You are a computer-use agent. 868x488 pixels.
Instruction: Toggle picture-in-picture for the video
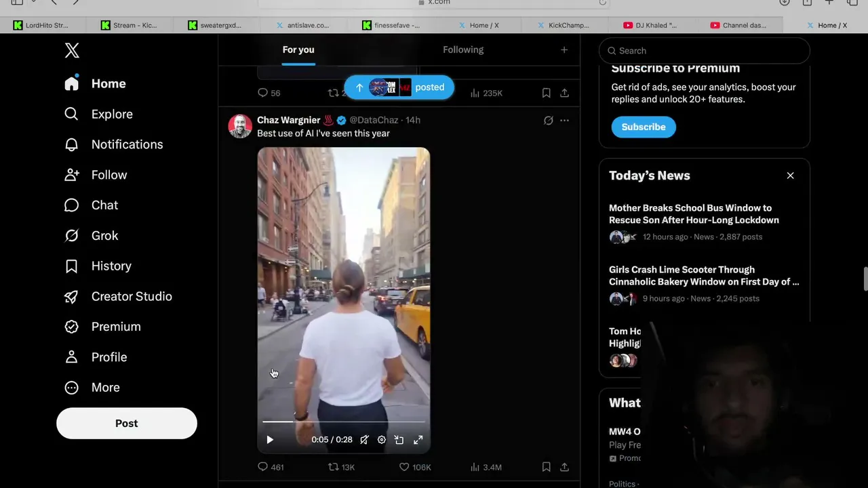(399, 440)
